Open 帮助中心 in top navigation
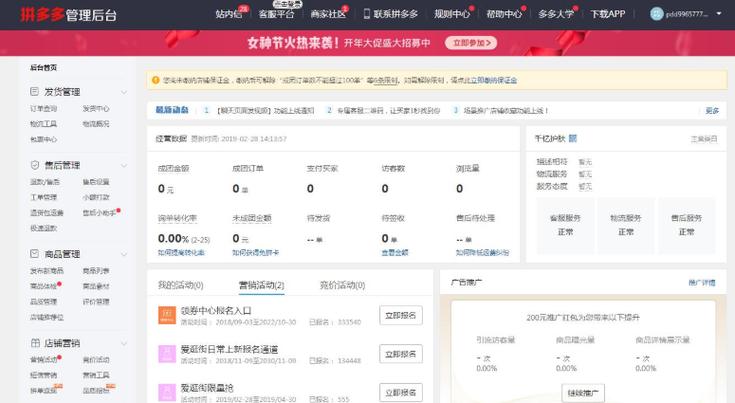Viewport: 735px width, 403px height. 503,14
